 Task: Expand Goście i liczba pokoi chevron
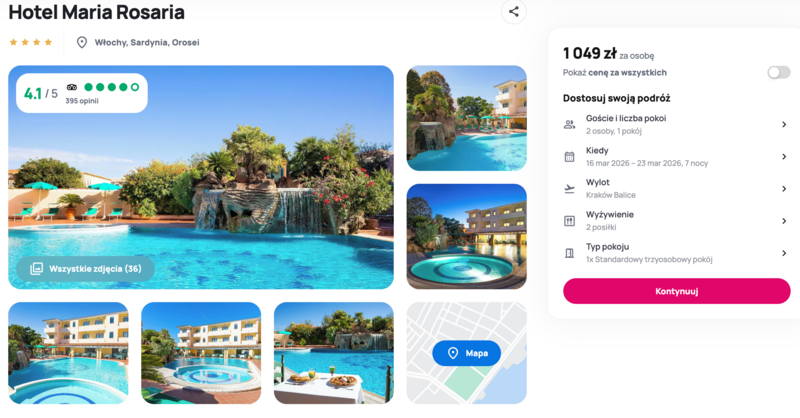784,124
